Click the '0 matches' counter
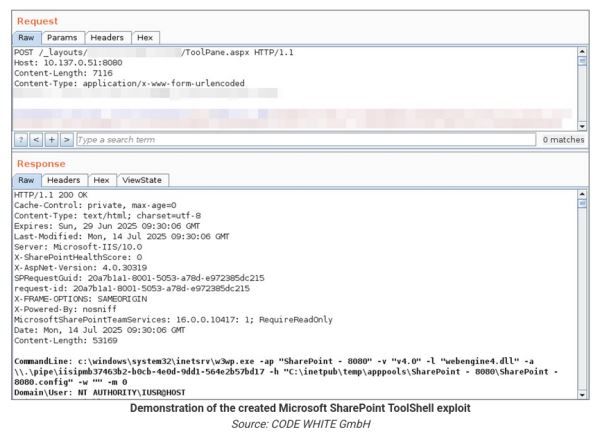Screen dimensions: 600x432 563,140
